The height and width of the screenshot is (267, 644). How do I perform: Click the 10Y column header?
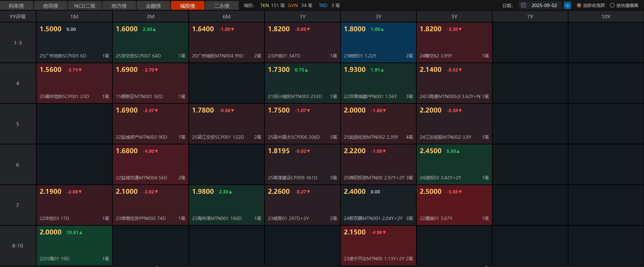(x=606, y=16)
